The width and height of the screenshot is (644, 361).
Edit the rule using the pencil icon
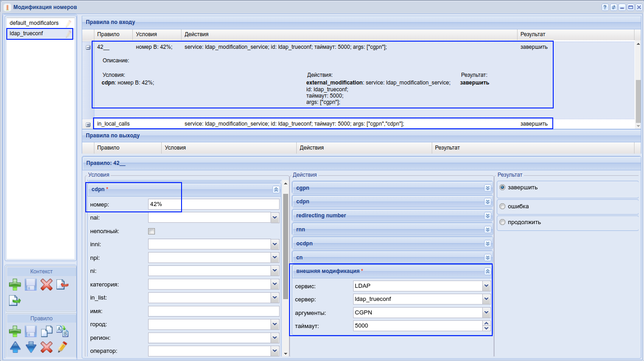pyautogui.click(x=62, y=347)
